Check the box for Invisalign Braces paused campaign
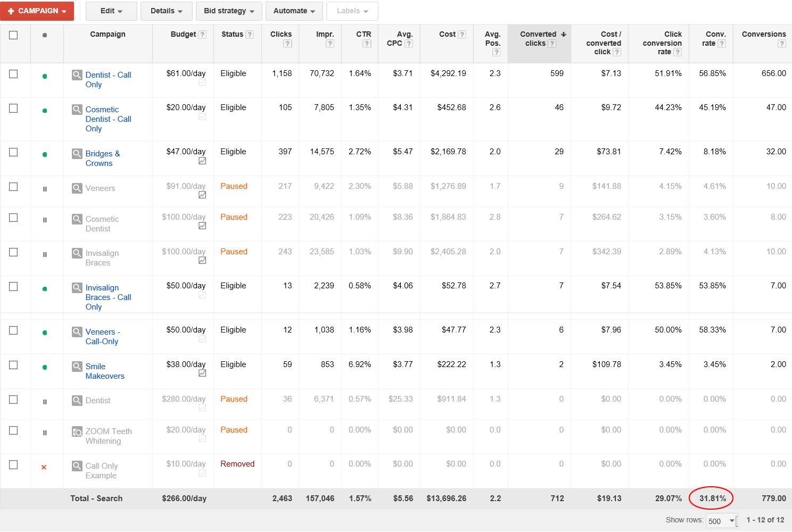Image resolution: width=792 pixels, height=532 pixels. pyautogui.click(x=13, y=252)
